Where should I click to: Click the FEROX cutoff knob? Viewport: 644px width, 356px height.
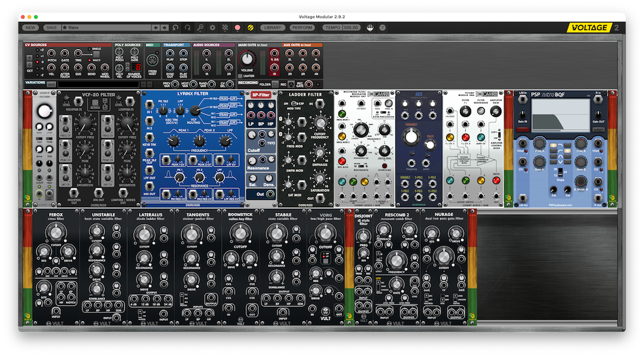pos(55,233)
